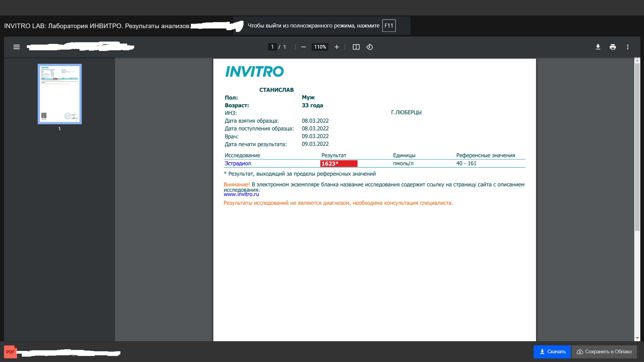This screenshot has width=644, height=362.
Task: Select the page 1 thumbnail
Action: tap(60, 94)
